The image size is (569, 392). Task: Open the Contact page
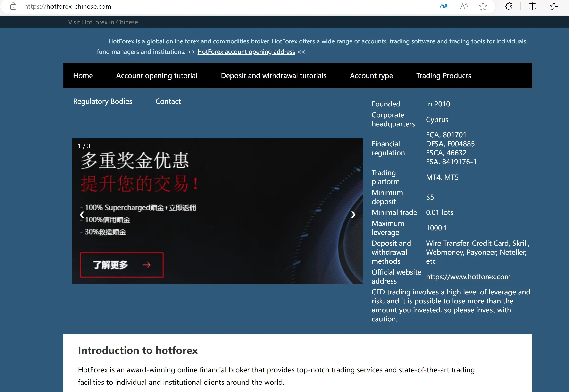coord(168,101)
